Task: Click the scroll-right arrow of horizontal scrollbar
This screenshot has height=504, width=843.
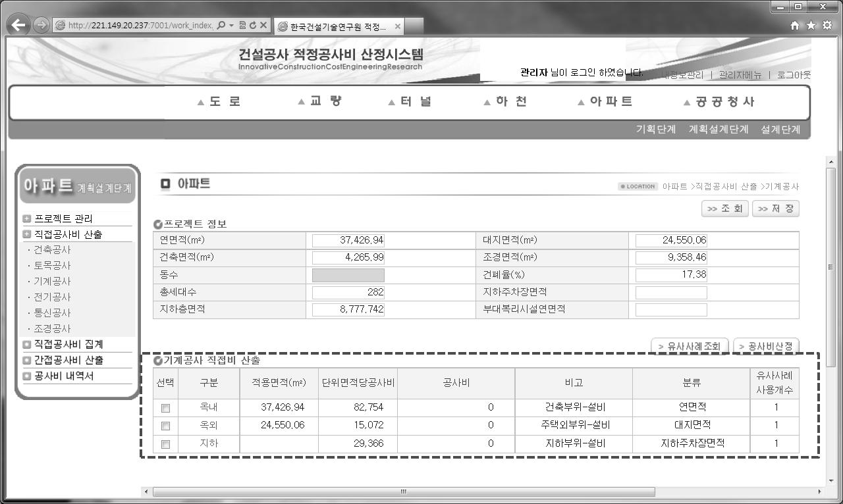Action: coord(819,491)
